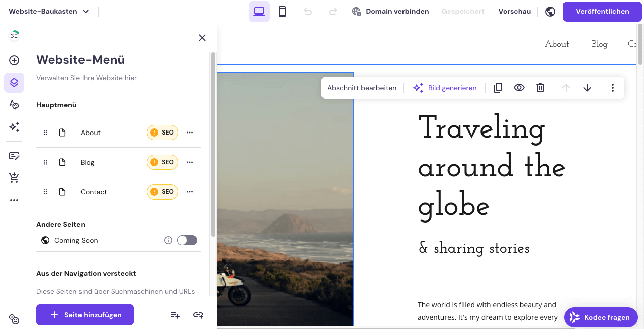Click the add dropdown menu icon
644x329 pixels.
coord(175,315)
